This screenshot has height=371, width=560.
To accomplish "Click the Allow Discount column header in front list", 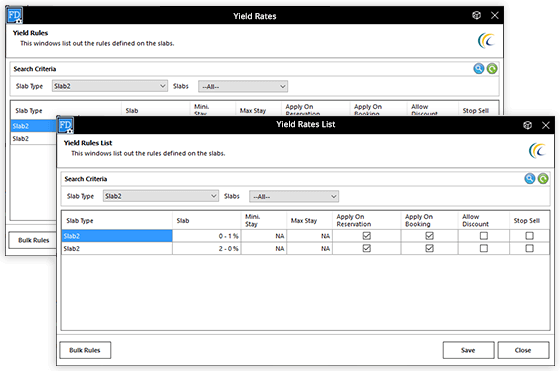I will [484, 220].
